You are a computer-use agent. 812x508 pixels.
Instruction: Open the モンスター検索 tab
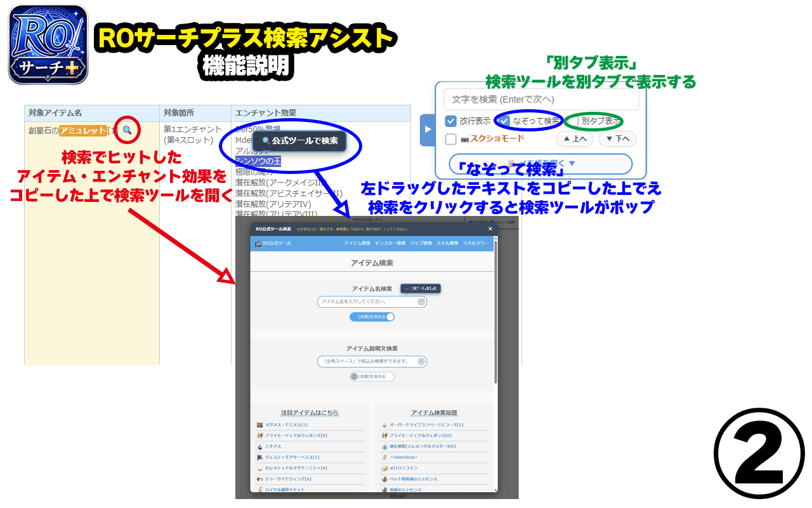click(x=390, y=243)
